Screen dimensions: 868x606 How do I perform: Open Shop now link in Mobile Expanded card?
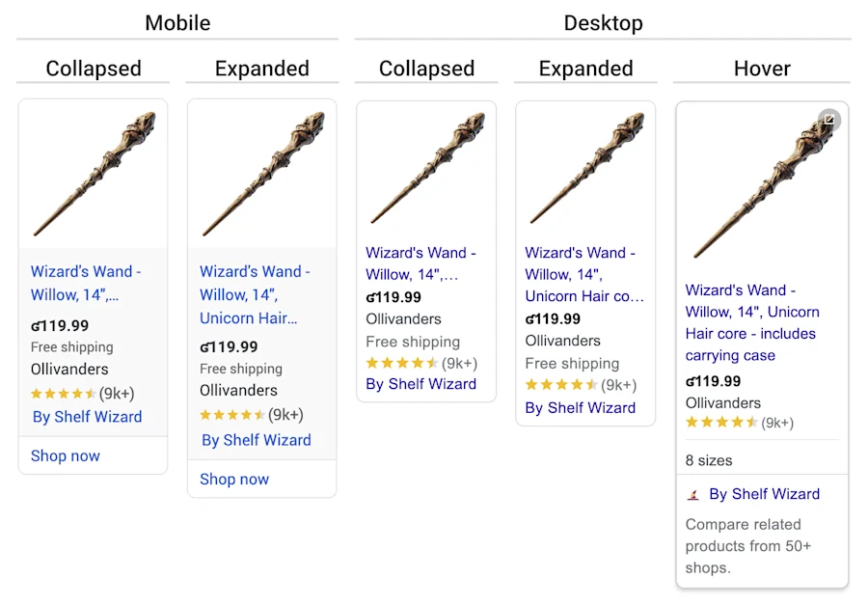tap(234, 479)
